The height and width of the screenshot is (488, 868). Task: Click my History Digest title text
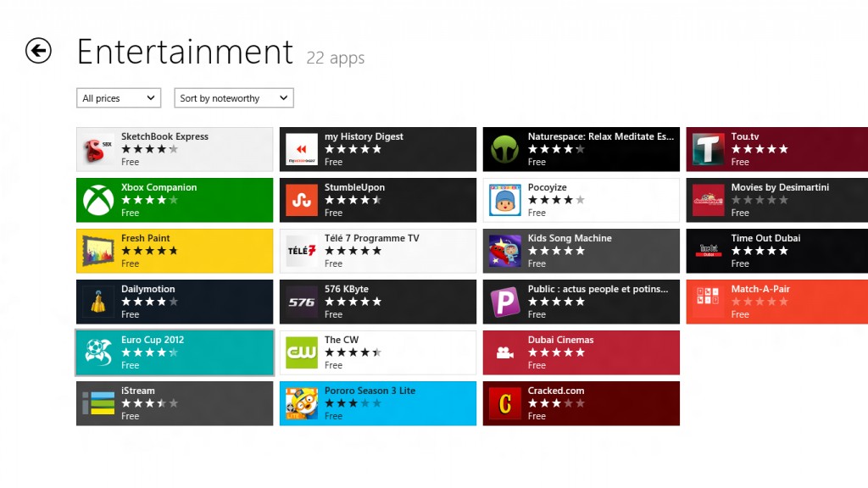364,136
